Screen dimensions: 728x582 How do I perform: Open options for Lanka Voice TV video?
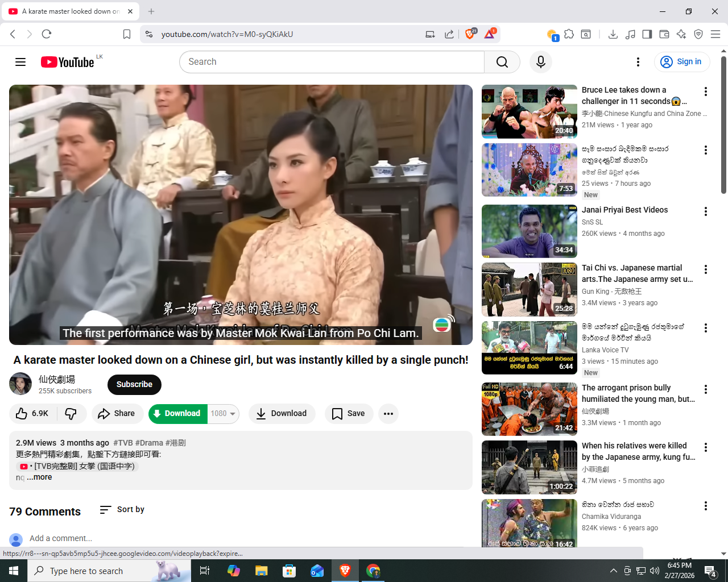706,328
